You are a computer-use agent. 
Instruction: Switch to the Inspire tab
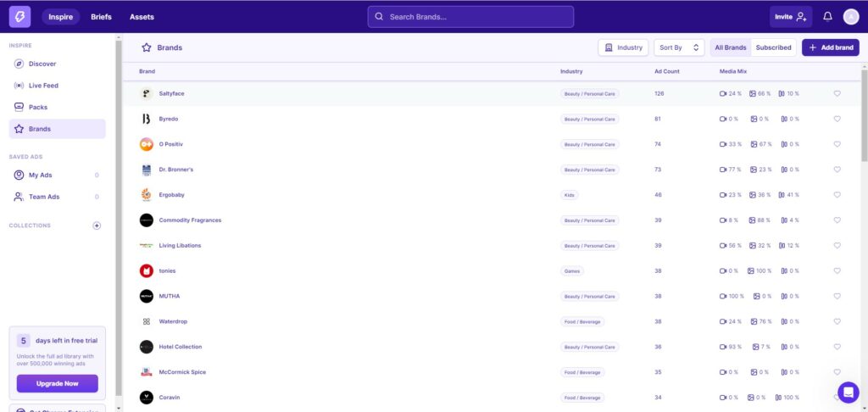click(60, 17)
